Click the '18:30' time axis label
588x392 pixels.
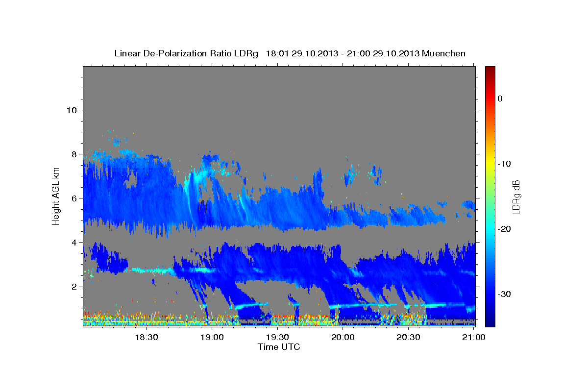click(146, 337)
